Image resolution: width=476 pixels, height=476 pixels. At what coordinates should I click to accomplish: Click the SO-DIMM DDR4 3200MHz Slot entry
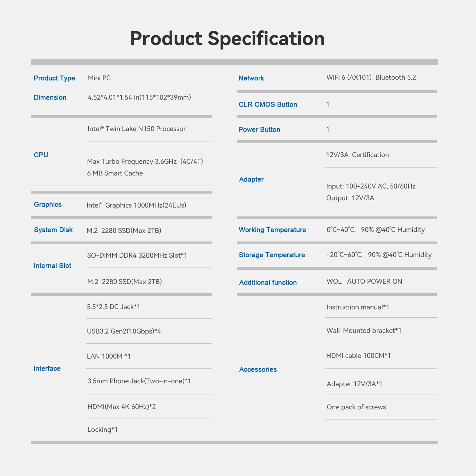137,255
